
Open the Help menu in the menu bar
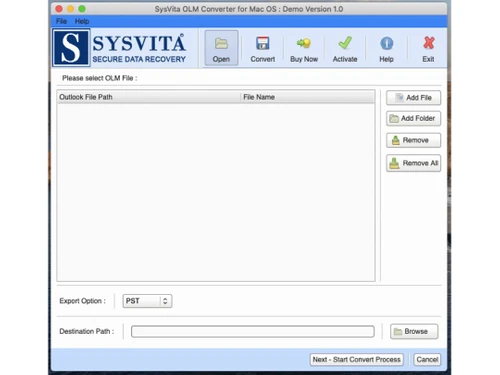[x=82, y=21]
